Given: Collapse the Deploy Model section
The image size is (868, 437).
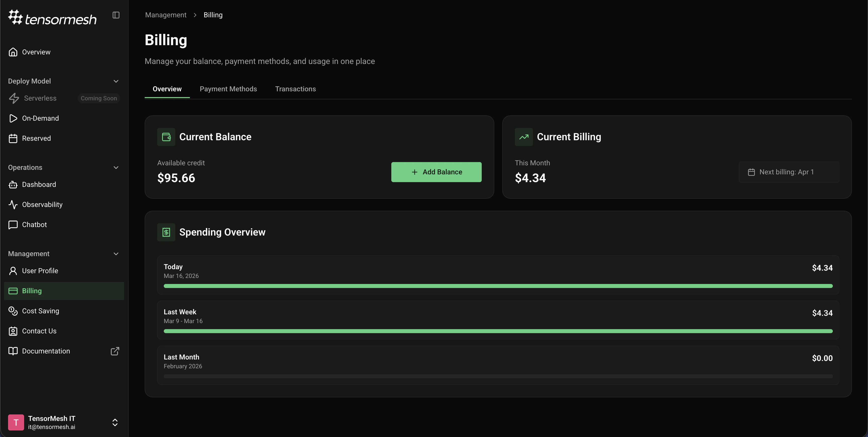Looking at the screenshot, I should tap(116, 81).
